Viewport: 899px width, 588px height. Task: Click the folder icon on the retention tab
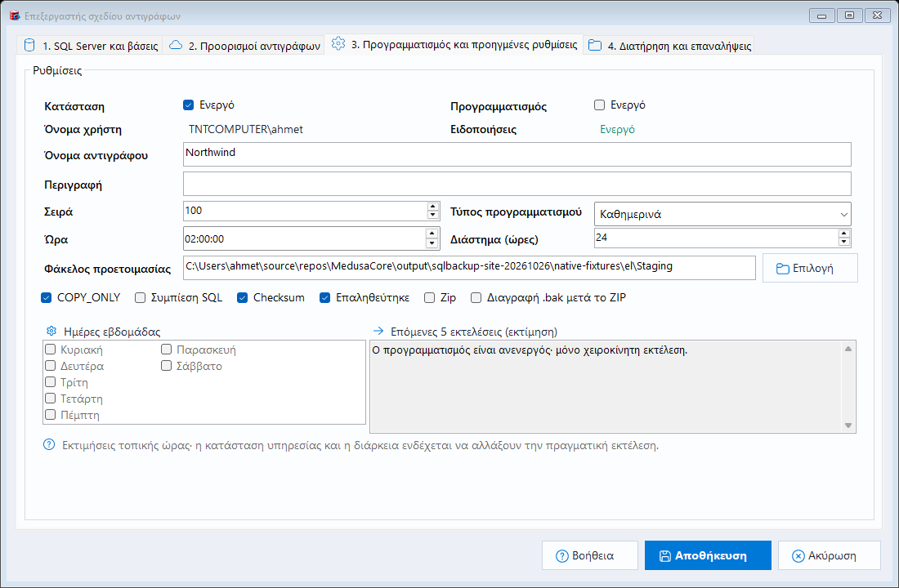(595, 45)
